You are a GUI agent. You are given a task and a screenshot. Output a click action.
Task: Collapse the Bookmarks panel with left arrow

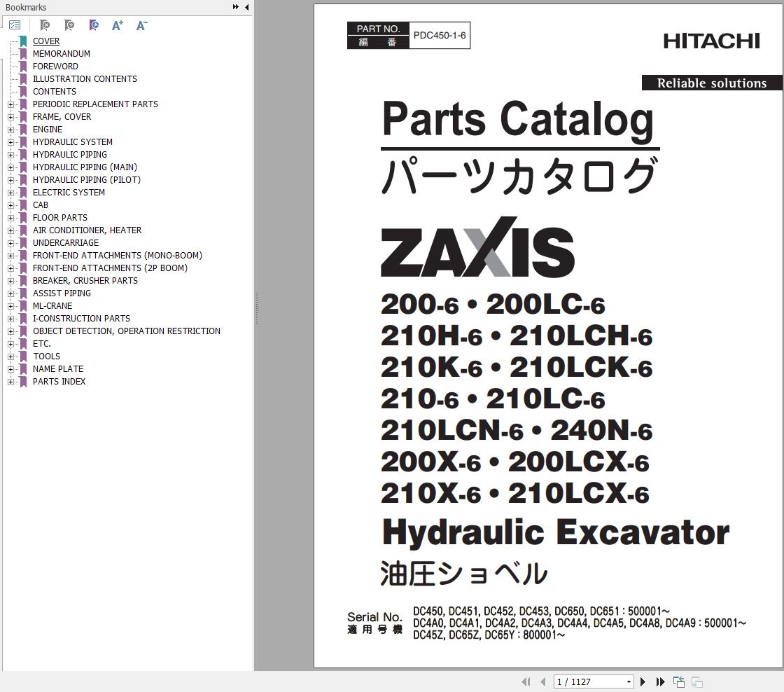247,7
